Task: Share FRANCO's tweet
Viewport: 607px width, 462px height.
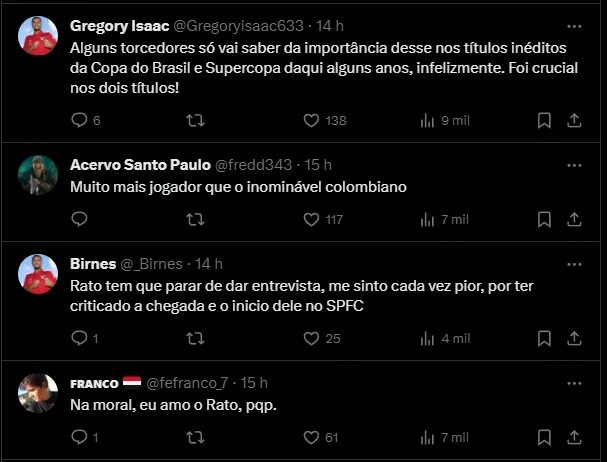Action: [x=574, y=437]
